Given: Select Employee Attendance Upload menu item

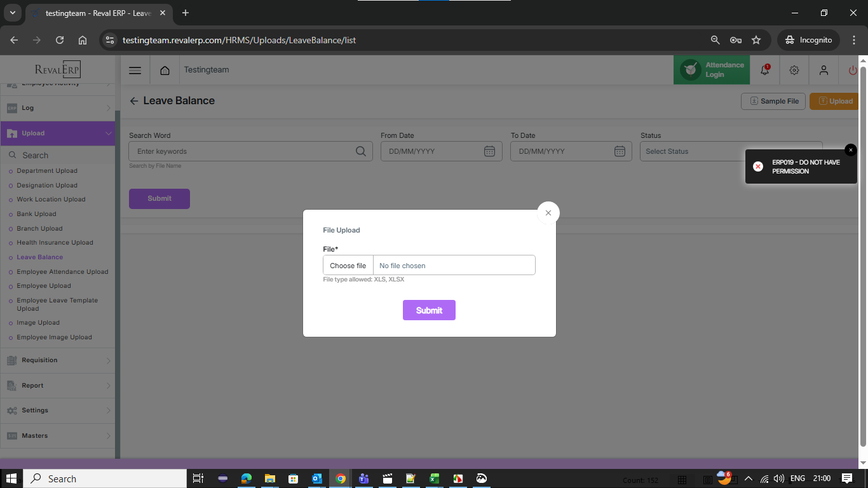Looking at the screenshot, I should pos(62,272).
